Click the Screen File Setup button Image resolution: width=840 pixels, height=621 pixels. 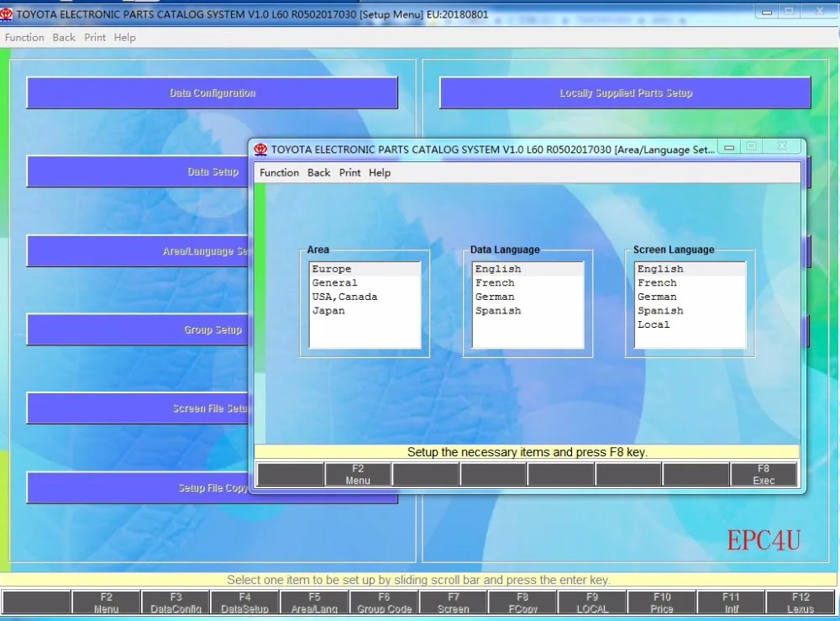click(x=138, y=408)
